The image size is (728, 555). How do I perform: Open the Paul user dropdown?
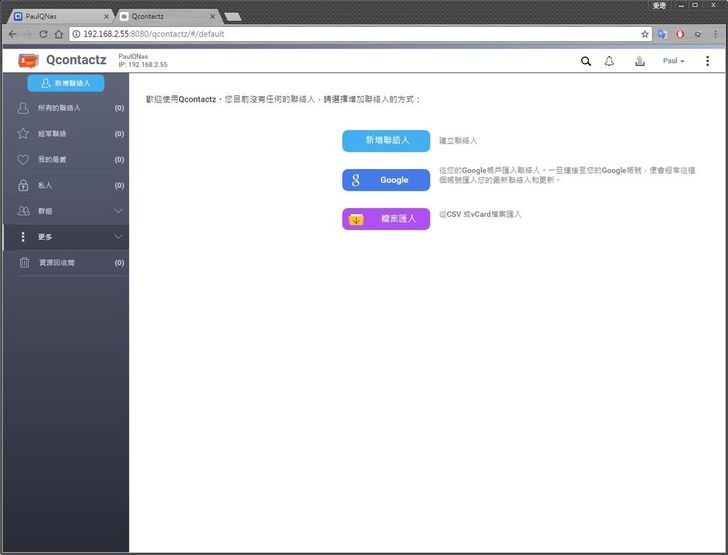674,61
